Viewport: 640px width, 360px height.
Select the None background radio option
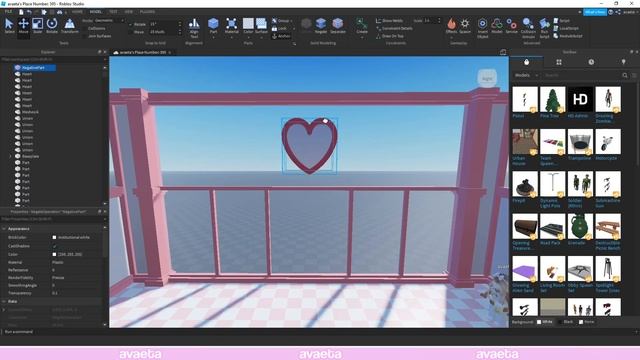coord(581,322)
